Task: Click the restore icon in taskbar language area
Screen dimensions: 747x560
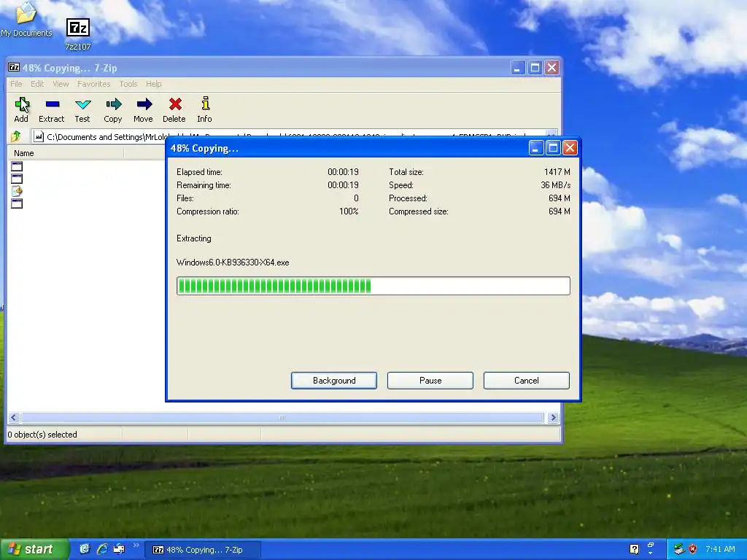Action: [x=650, y=545]
